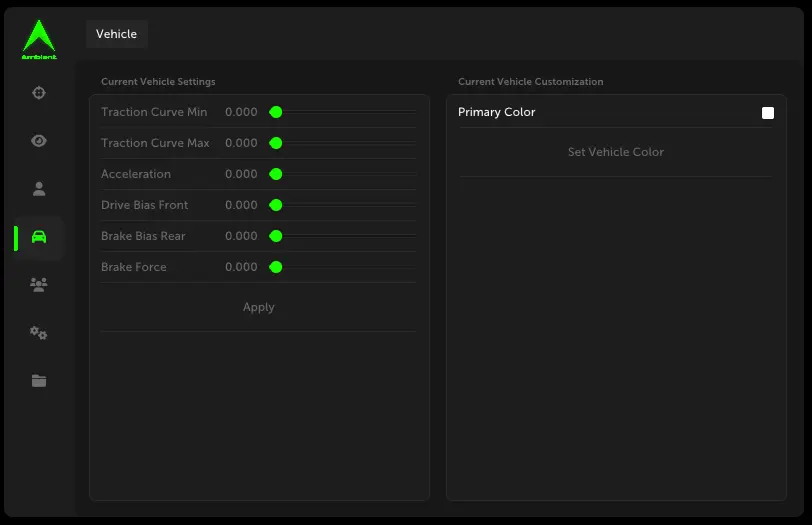
Task: Click the Ambient green logo
Action: click(39, 40)
